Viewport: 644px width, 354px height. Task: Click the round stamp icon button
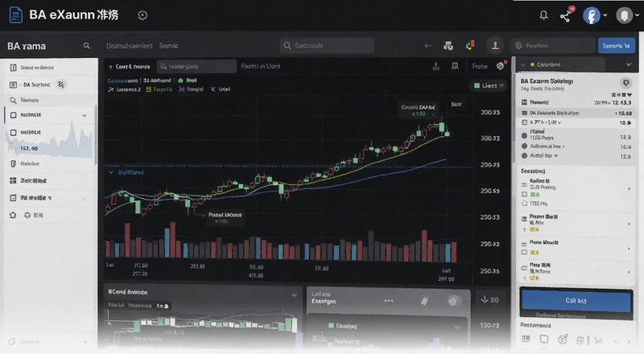[x=495, y=45]
